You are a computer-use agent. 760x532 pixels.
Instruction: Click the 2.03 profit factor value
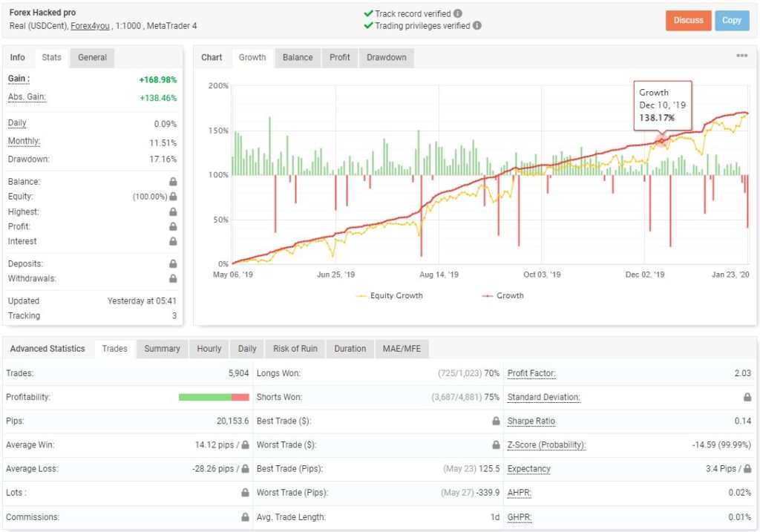coord(742,373)
